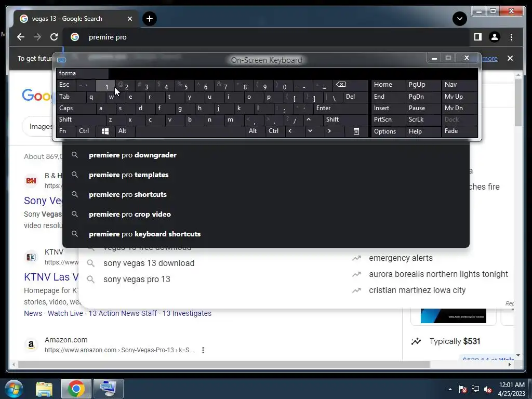Toggle the left Alt key
The height and width of the screenshot is (399, 532).
tap(125, 131)
